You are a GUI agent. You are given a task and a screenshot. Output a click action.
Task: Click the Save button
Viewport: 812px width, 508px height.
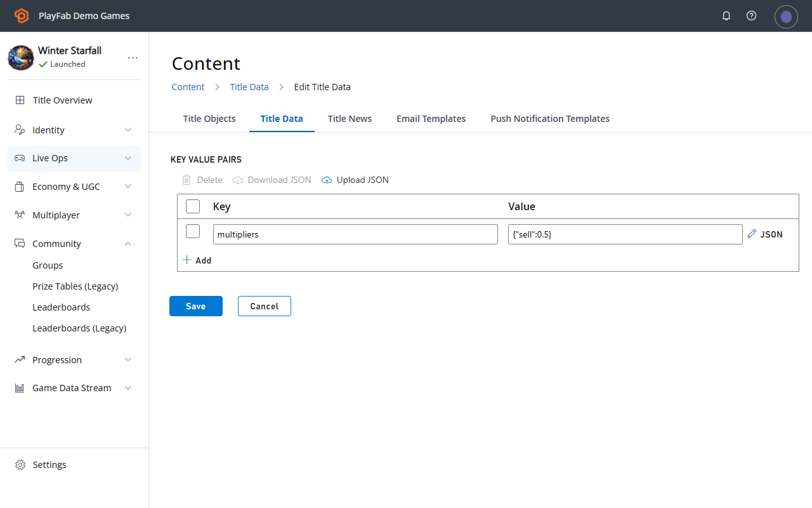click(196, 306)
